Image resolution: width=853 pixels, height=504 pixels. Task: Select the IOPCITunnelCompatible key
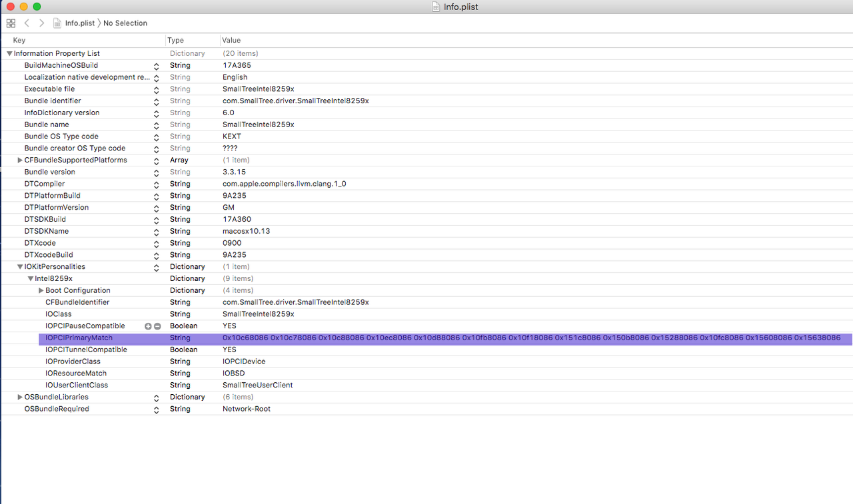click(x=86, y=350)
